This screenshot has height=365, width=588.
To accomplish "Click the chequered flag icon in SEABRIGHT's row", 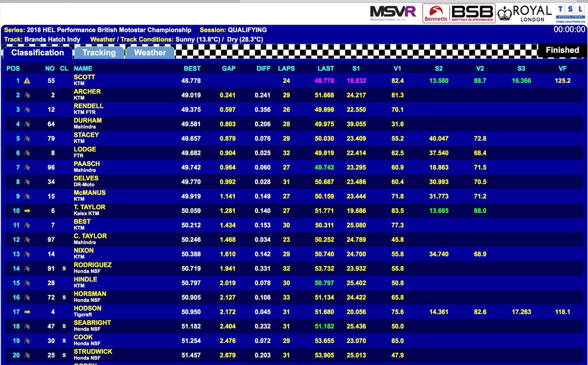I will pos(27,327).
